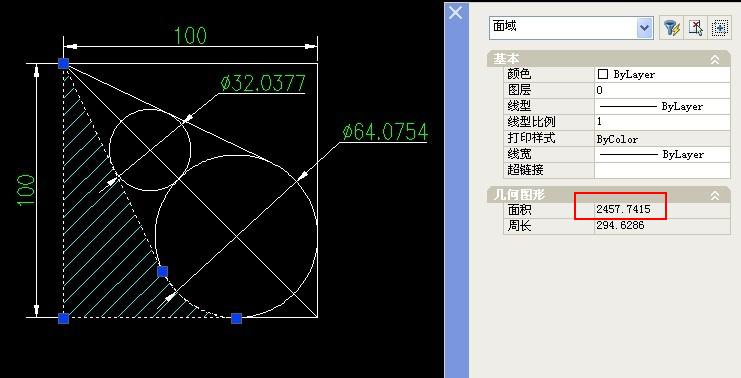Click the 周长 value 294.6286

click(620, 225)
